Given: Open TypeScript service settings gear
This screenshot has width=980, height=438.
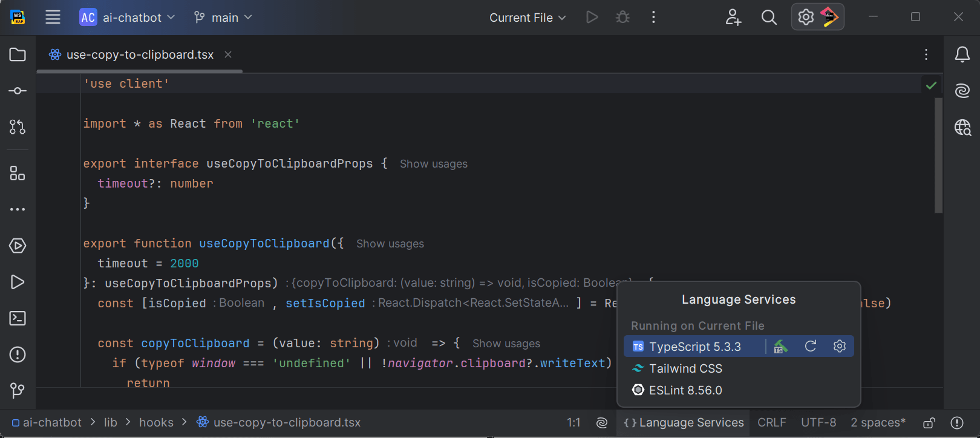Looking at the screenshot, I should 839,346.
